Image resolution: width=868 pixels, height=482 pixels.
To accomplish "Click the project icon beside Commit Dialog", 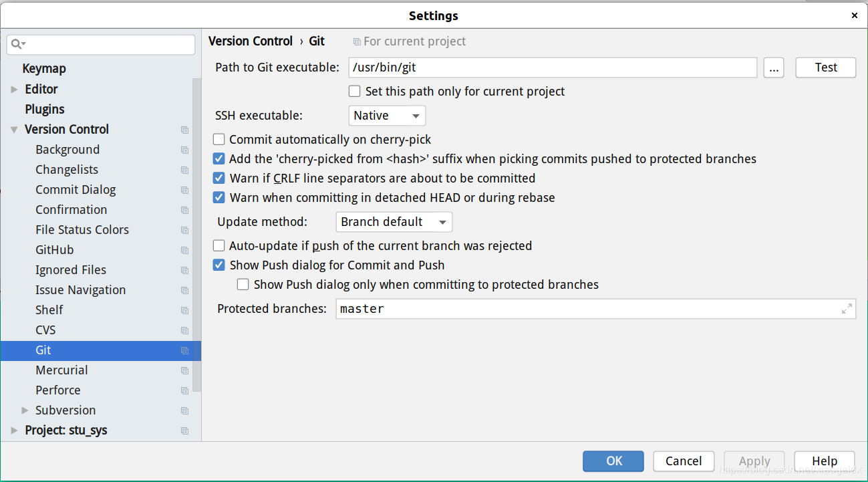I will (x=185, y=190).
